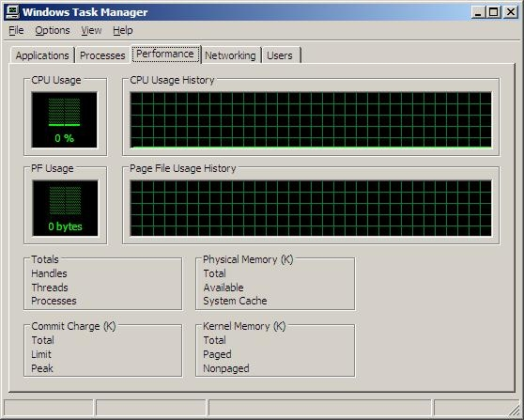Image resolution: width=524 pixels, height=420 pixels.
Task: Click the PF Usage meter showing 0 bytes
Action: (65, 208)
